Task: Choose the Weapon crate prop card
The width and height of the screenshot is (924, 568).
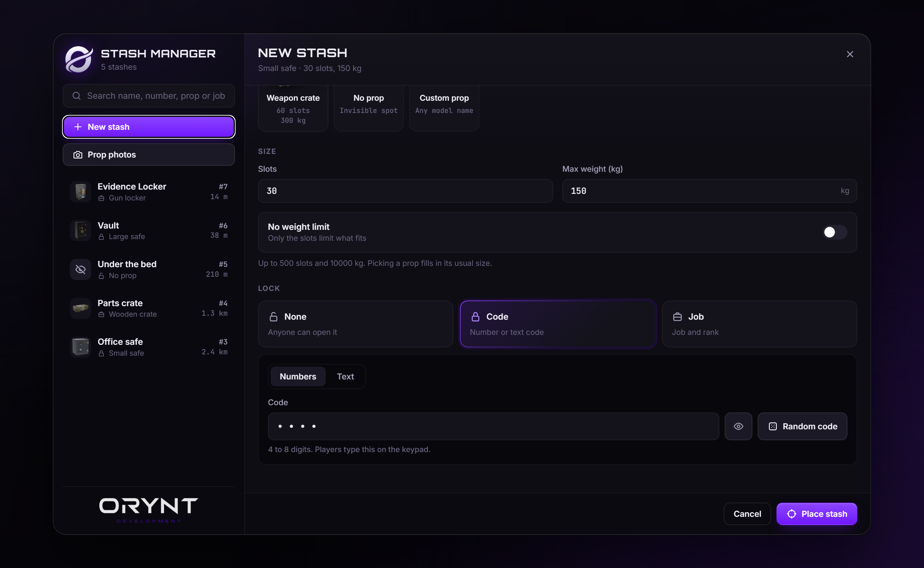Action: pyautogui.click(x=293, y=108)
